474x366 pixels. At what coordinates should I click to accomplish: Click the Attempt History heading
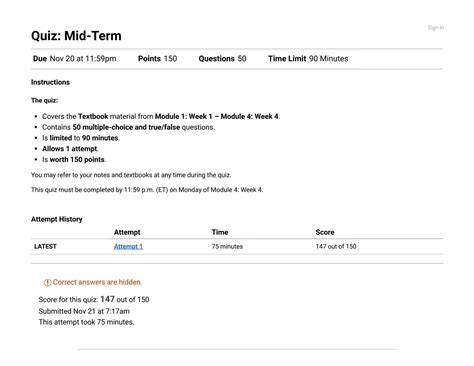[57, 219]
